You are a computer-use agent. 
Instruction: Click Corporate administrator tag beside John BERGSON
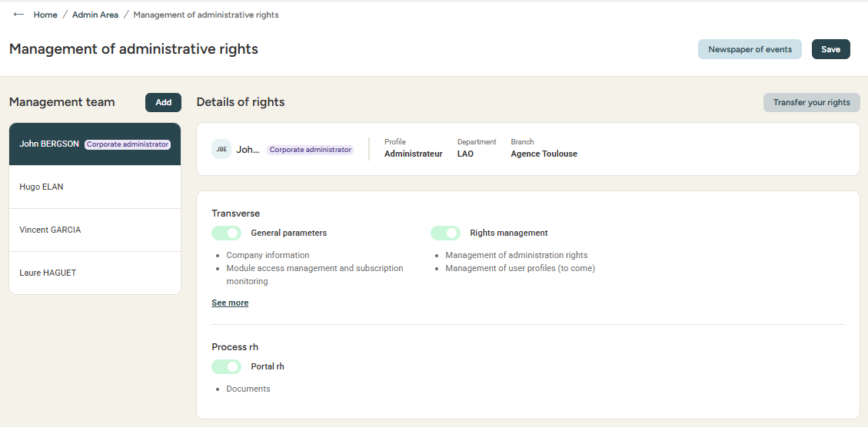click(127, 144)
